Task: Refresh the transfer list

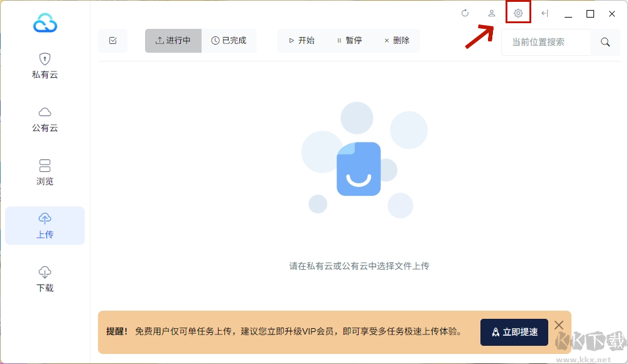Action: (x=465, y=13)
